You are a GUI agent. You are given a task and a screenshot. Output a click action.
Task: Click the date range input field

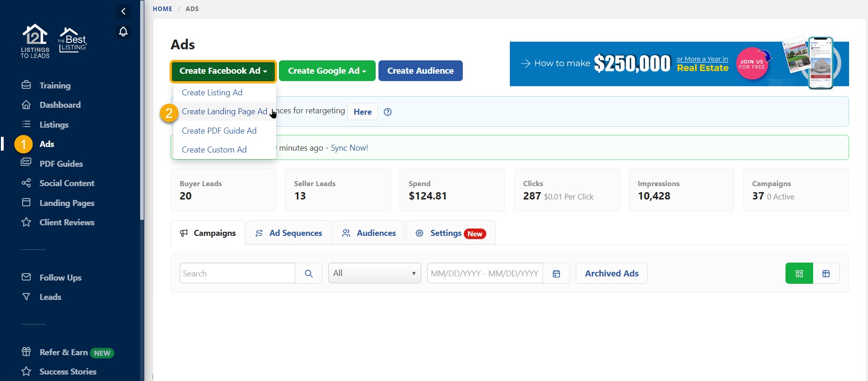pyautogui.click(x=485, y=273)
